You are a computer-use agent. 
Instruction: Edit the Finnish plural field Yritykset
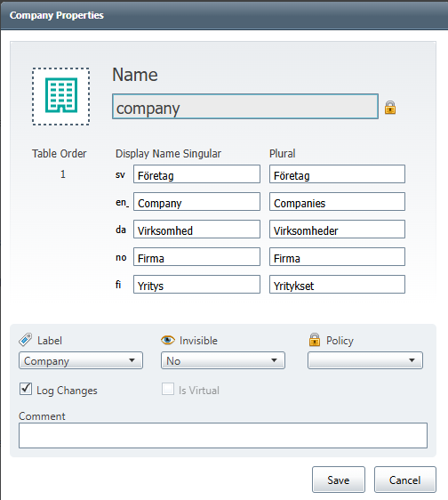pos(337,285)
